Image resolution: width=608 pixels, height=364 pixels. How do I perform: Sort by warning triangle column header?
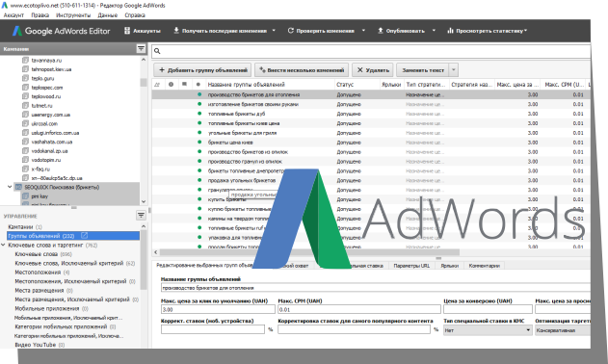coord(157,84)
